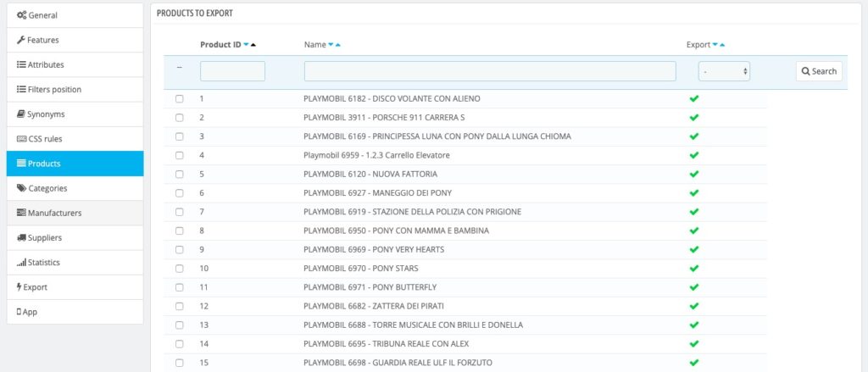Screen dimensions: 868x372
Task: Toggle export checkmark for PONY STARS row
Action: 694,268
